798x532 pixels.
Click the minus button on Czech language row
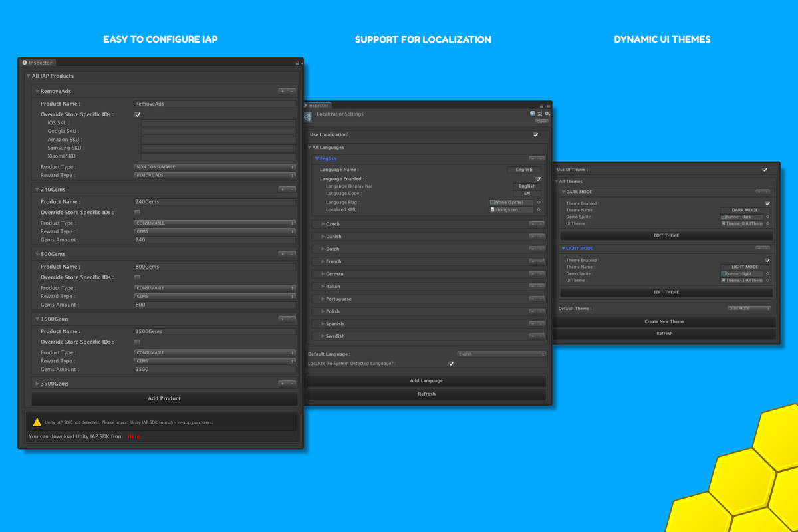[541, 224]
